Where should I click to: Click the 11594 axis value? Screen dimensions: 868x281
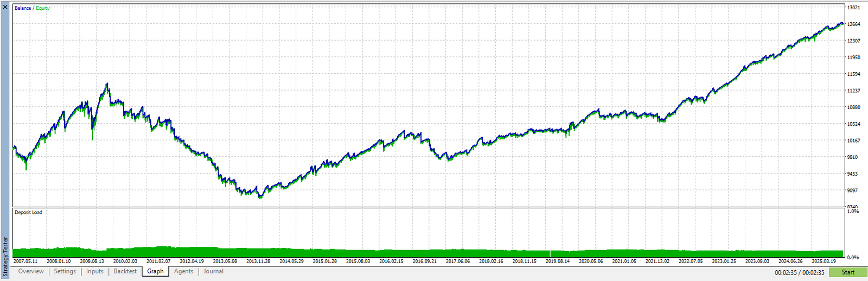pyautogui.click(x=853, y=74)
